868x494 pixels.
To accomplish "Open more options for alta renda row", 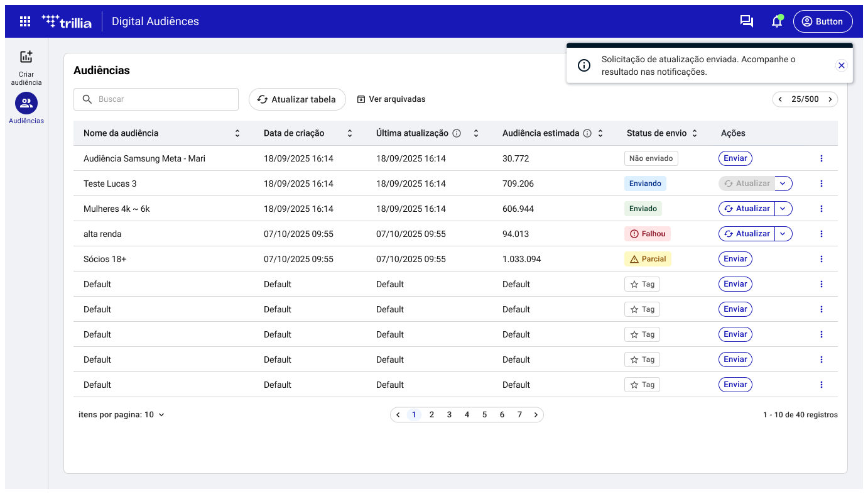I will coord(822,234).
